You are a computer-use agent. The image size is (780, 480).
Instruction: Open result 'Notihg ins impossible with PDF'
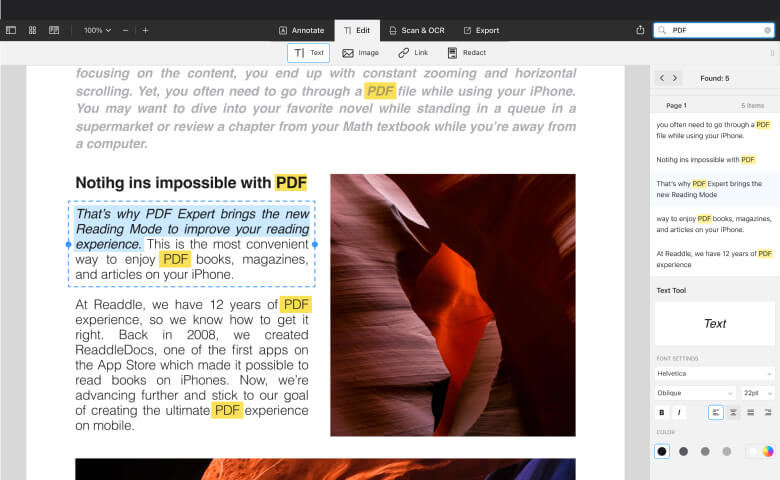coord(714,160)
